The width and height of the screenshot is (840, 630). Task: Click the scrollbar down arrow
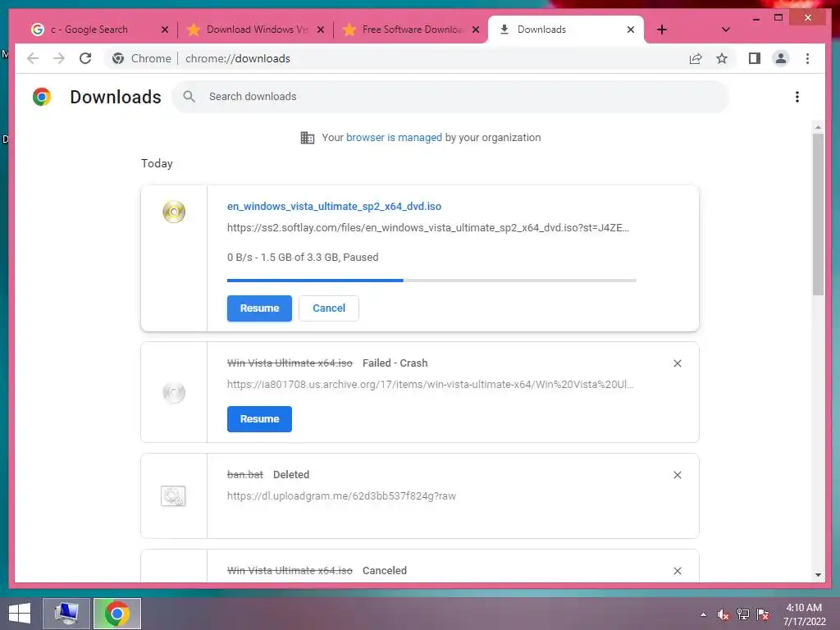pyautogui.click(x=818, y=575)
